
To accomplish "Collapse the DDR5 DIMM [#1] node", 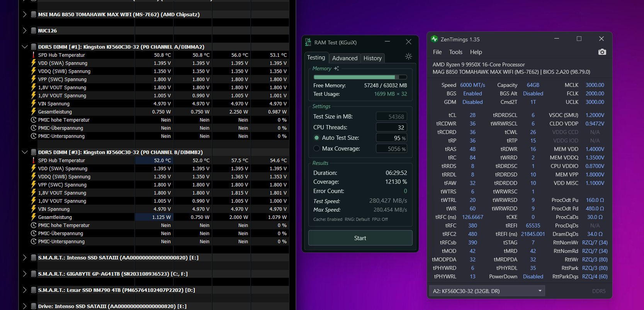I will point(25,47).
